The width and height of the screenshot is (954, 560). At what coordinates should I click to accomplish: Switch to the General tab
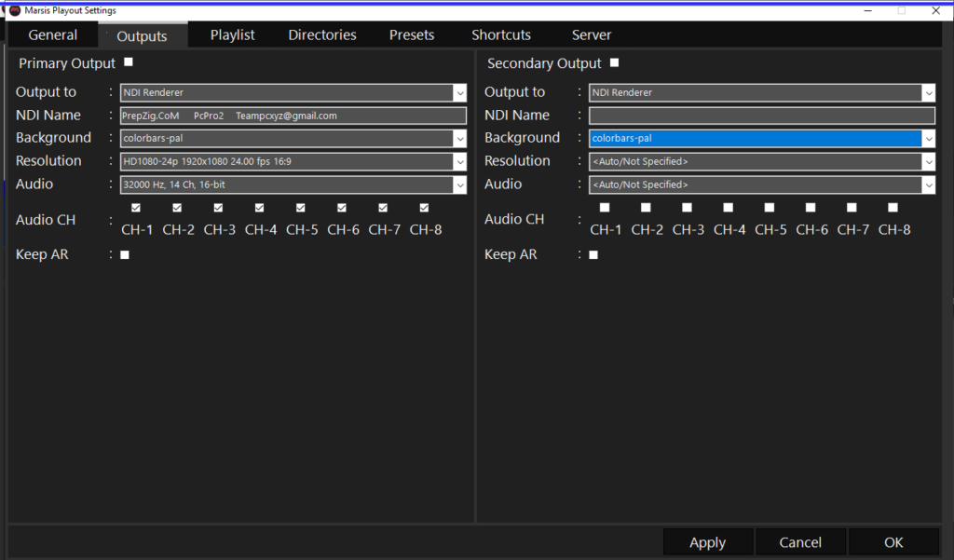(x=53, y=34)
